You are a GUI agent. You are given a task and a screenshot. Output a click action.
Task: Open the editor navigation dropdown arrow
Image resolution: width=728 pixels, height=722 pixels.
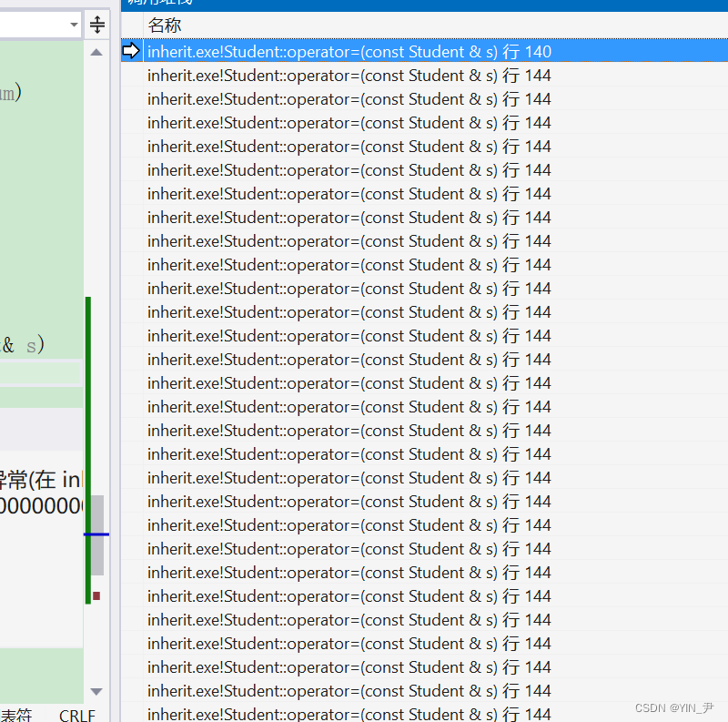click(74, 25)
